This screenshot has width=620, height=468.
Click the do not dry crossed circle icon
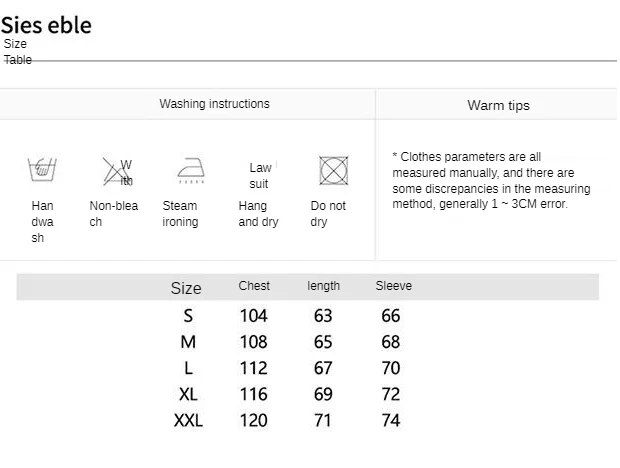334,171
